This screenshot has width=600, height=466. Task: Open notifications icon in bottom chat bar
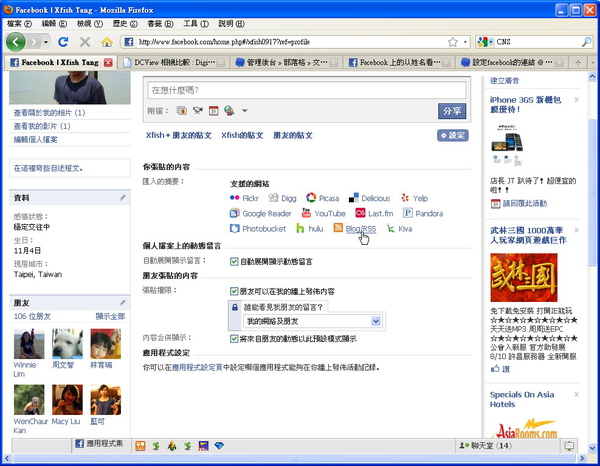coord(569,446)
